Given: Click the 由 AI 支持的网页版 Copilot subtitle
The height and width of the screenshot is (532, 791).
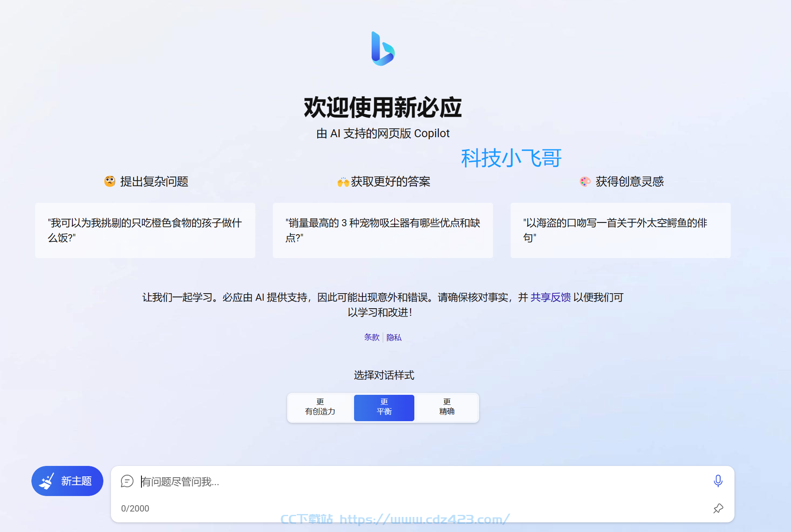Looking at the screenshot, I should click(x=383, y=133).
